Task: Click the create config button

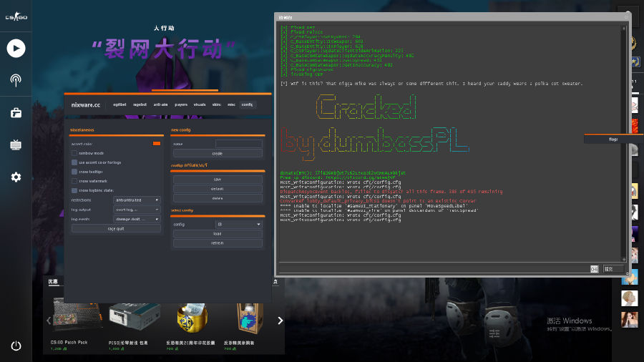Action: 218,154
